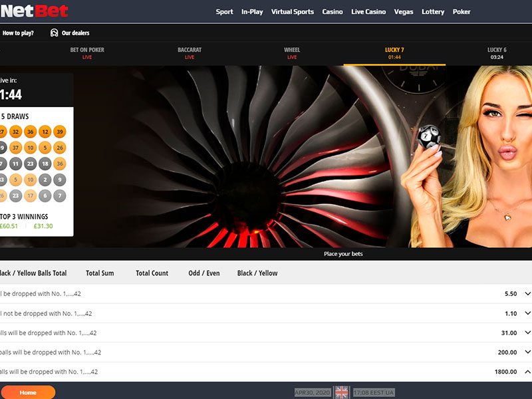Click the Our dealers icon
Viewport: 532px width, 399px height.
[x=54, y=33]
